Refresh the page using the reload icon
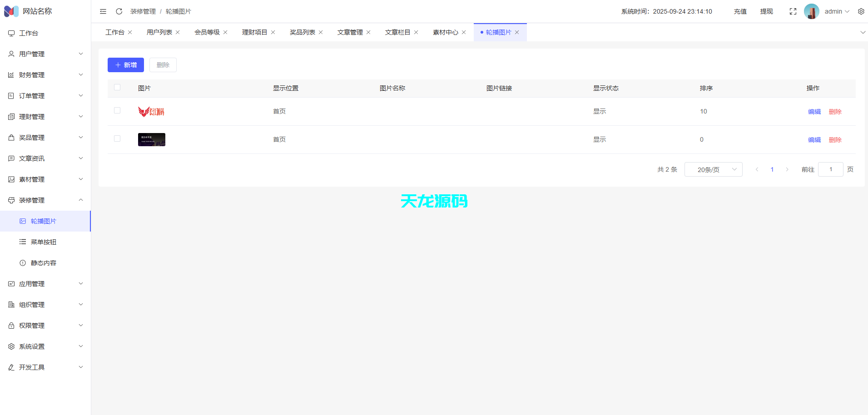This screenshot has width=868, height=415. click(119, 11)
